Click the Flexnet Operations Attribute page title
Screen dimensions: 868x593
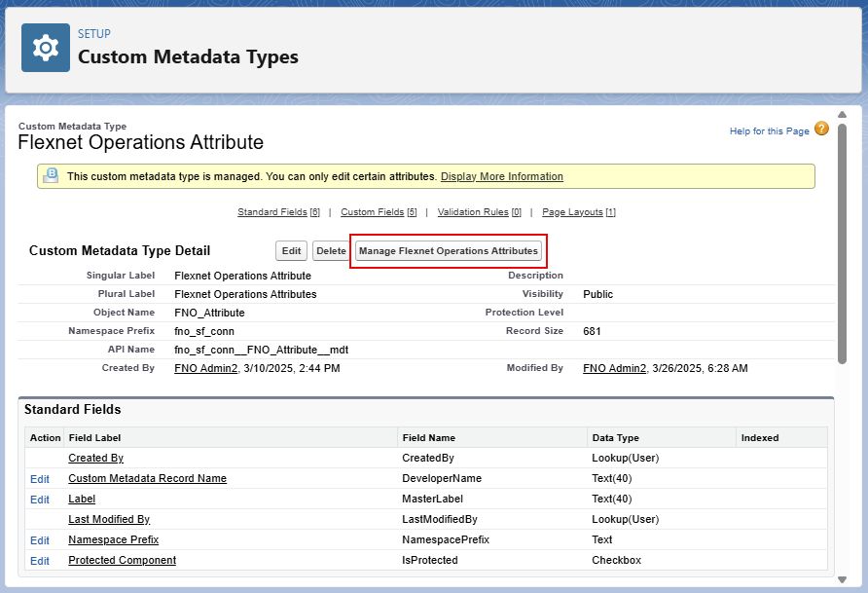tap(140, 142)
